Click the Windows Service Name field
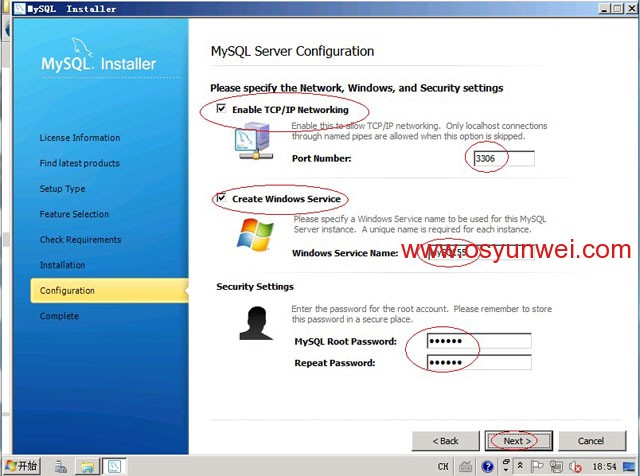The height and width of the screenshot is (476, 640). coord(480,253)
